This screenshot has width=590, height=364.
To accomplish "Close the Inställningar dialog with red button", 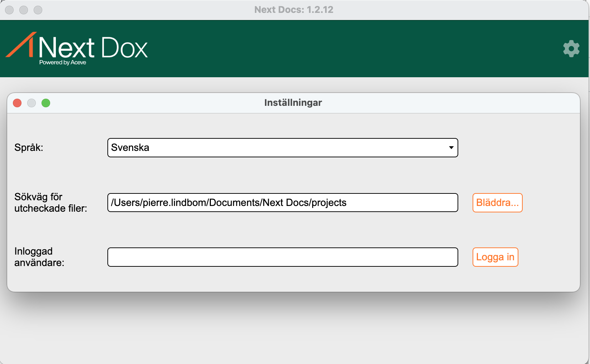I will tap(17, 103).
